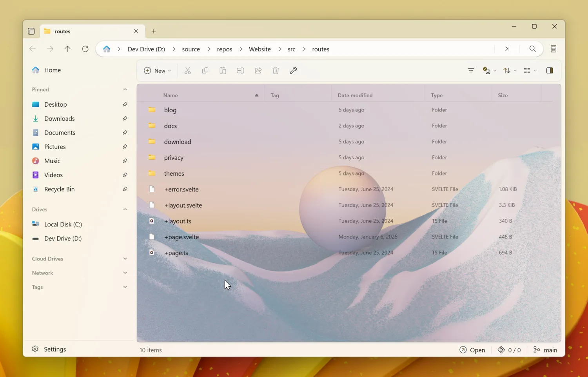The width and height of the screenshot is (588, 377).
Task: Share the selected item
Action: click(x=258, y=71)
